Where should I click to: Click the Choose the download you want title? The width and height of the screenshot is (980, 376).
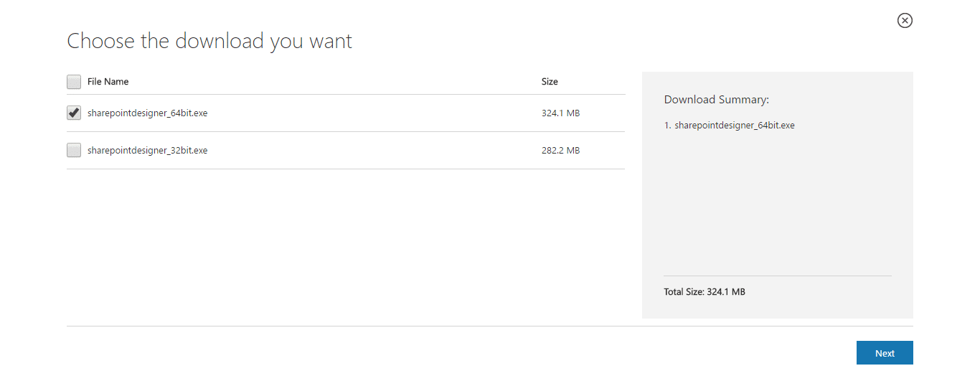pos(209,41)
